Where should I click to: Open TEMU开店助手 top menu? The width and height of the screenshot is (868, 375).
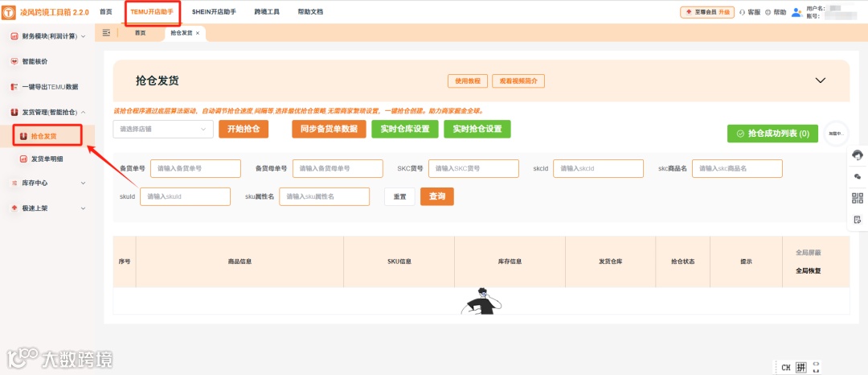click(x=152, y=11)
